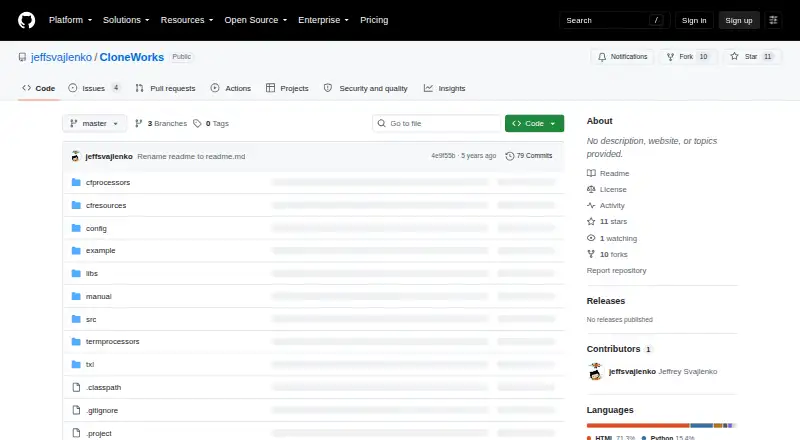The width and height of the screenshot is (800, 440).
Task: Open the Releases heading link
Action: (x=606, y=301)
